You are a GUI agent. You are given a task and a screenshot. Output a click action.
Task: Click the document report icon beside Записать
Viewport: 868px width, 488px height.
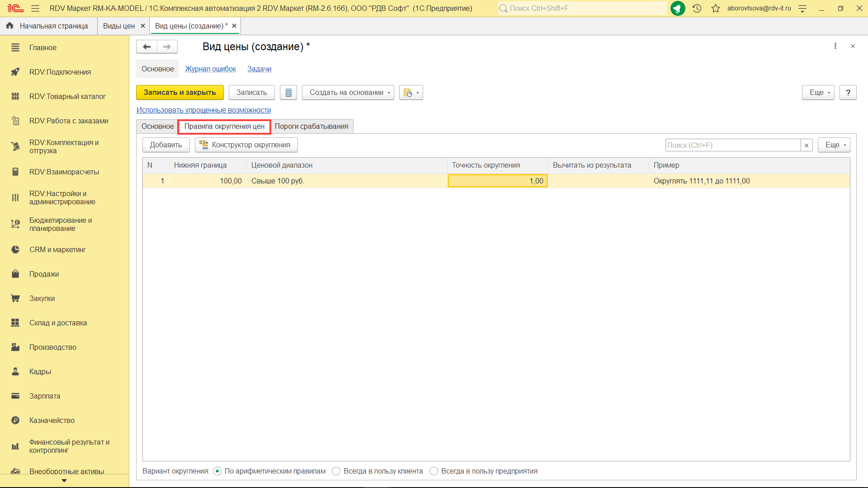coord(288,93)
